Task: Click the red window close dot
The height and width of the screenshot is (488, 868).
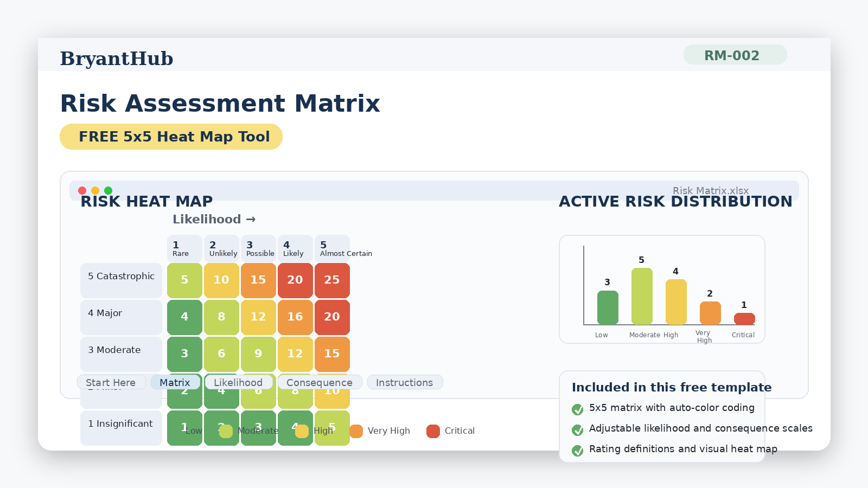Action: coord(82,190)
